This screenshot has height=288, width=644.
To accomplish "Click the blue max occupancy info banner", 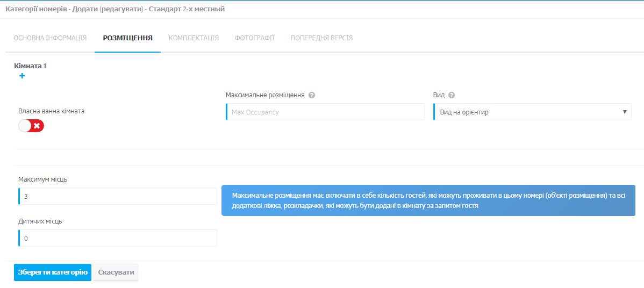I will (428, 200).
